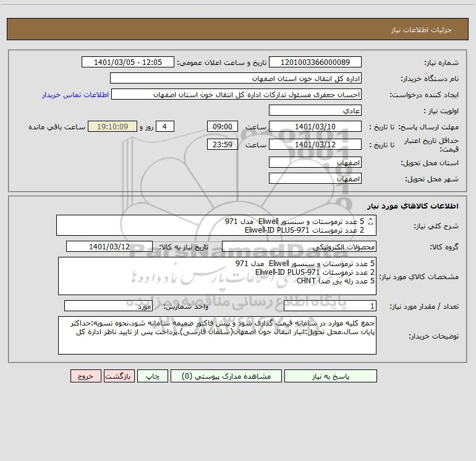The image size is (476, 461).
Task: Click the remaining days field '4'
Action: [x=165, y=126]
